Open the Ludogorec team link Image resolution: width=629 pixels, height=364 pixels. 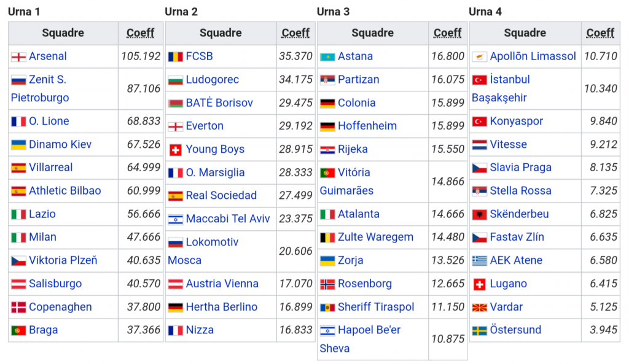(212, 80)
